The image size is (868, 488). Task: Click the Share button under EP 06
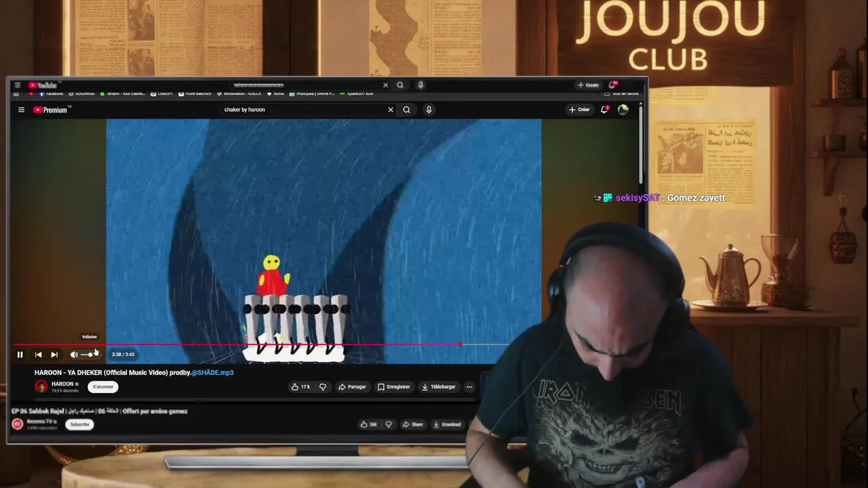(x=412, y=424)
